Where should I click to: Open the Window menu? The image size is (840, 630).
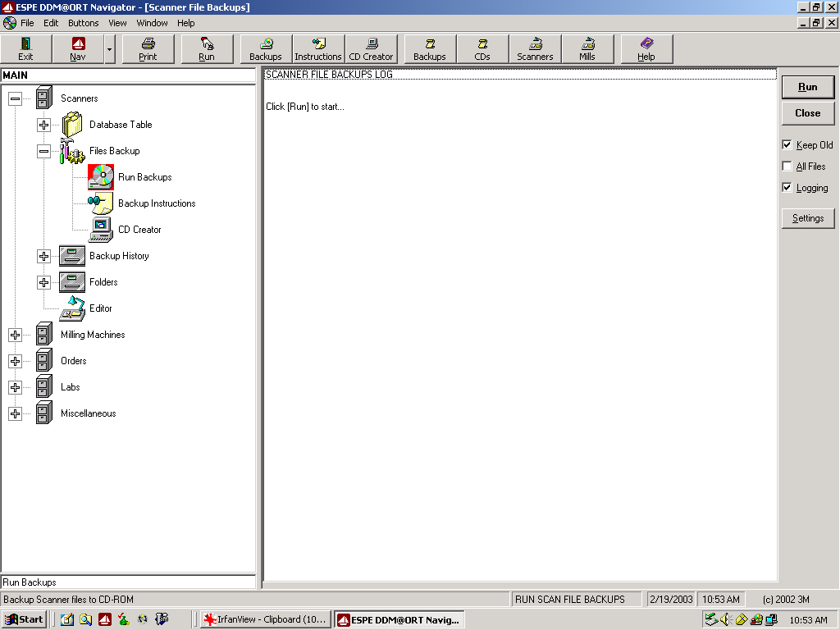click(152, 23)
